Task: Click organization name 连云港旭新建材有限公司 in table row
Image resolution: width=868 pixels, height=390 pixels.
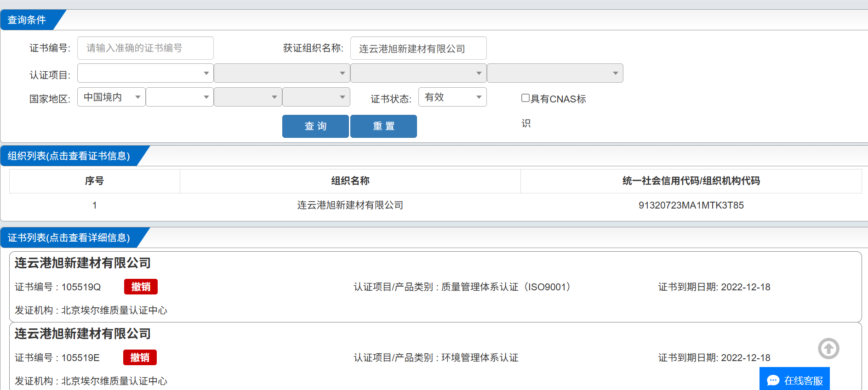Action: pos(350,205)
